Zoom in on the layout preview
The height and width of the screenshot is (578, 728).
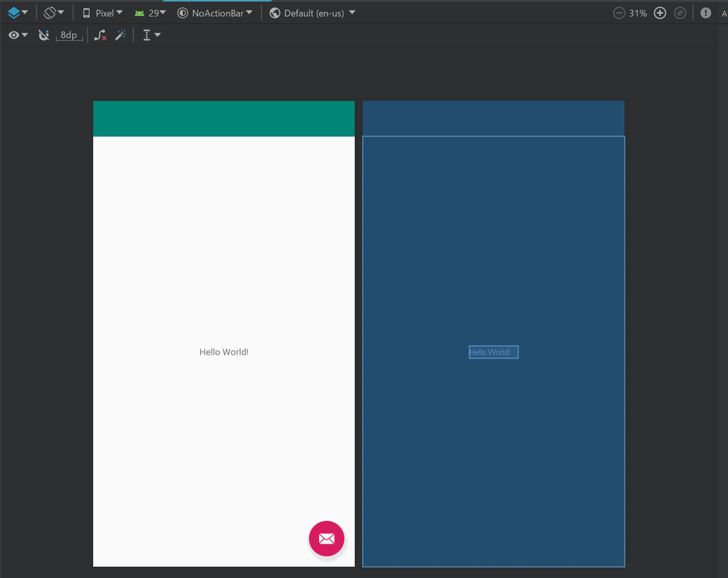pyautogui.click(x=660, y=13)
